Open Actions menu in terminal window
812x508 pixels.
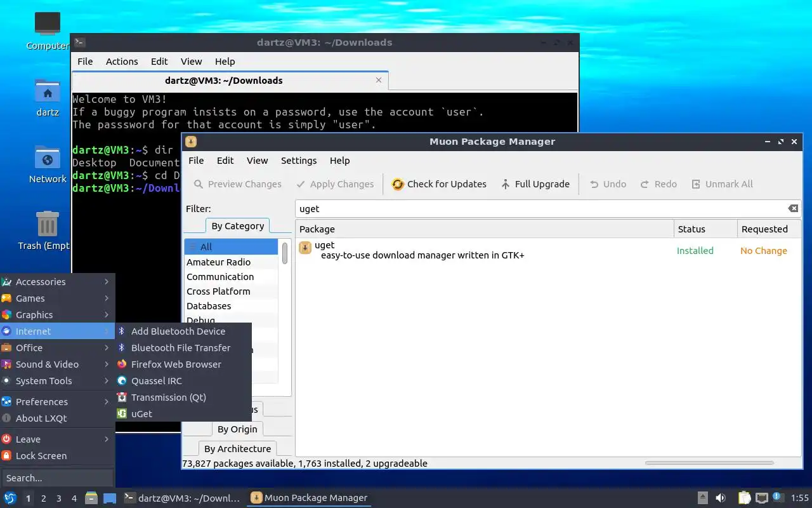point(122,62)
